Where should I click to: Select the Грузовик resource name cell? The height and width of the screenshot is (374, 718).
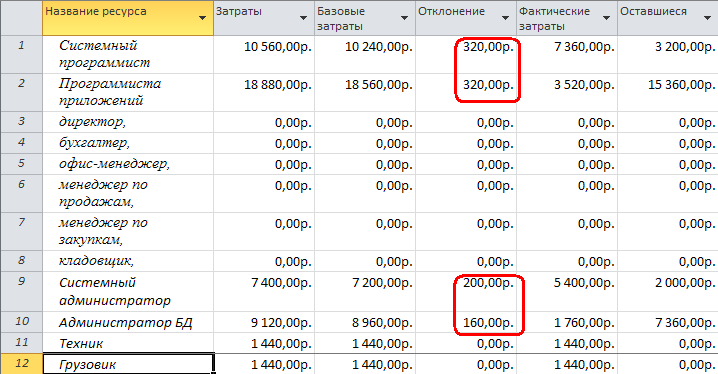(x=128, y=364)
